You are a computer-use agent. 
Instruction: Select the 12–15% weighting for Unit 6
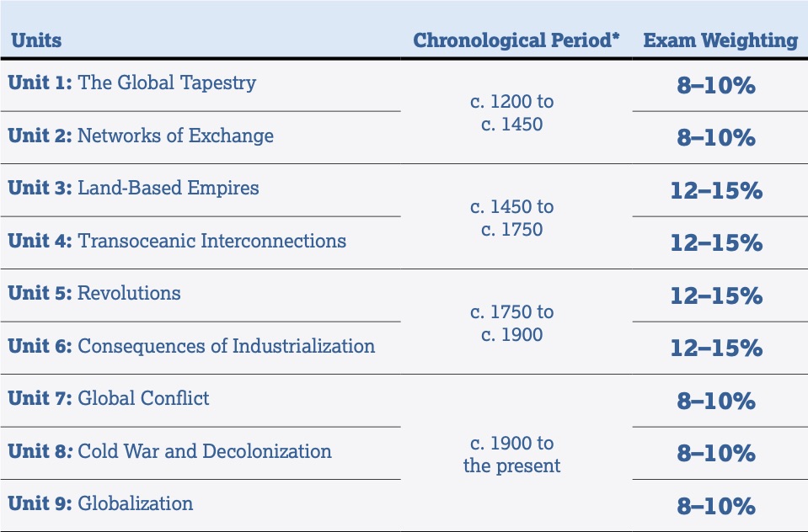pos(716,348)
